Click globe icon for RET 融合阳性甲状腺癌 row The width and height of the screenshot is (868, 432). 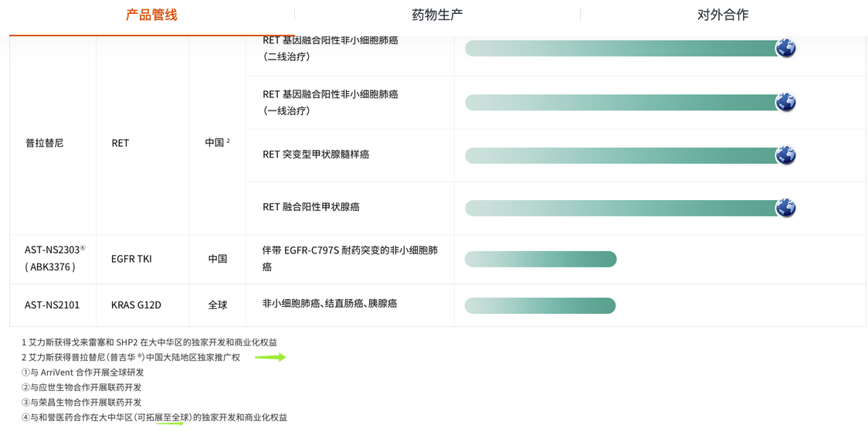[785, 207]
